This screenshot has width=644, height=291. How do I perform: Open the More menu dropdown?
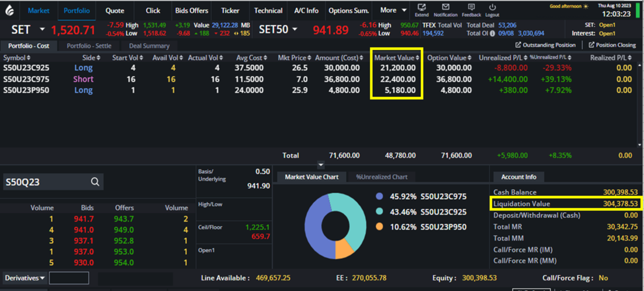(404, 11)
